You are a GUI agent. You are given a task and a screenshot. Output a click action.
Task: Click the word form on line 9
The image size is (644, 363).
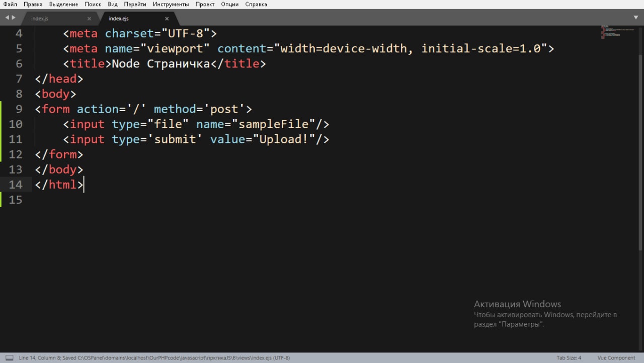point(55,109)
